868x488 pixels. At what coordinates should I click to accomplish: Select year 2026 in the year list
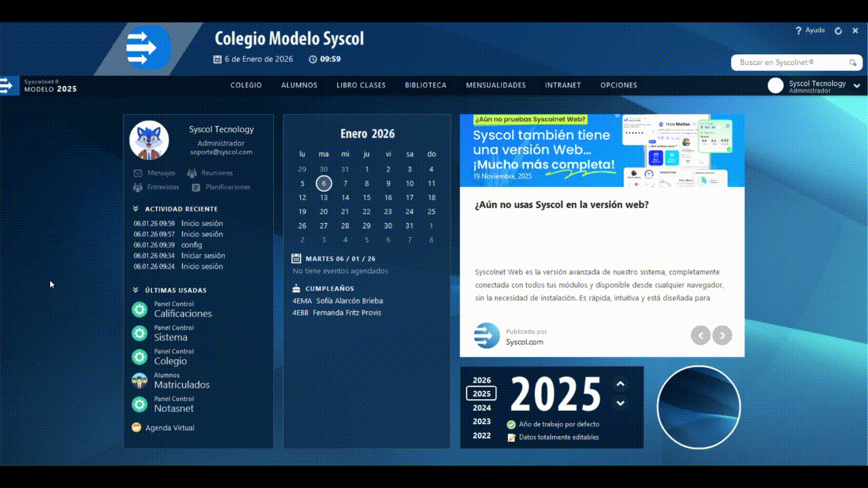[x=481, y=381]
